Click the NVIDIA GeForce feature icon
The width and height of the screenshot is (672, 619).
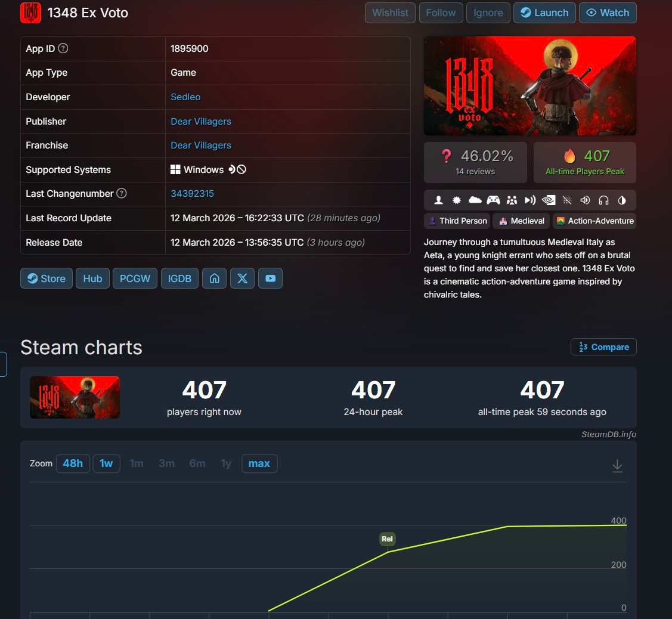pyautogui.click(x=549, y=200)
